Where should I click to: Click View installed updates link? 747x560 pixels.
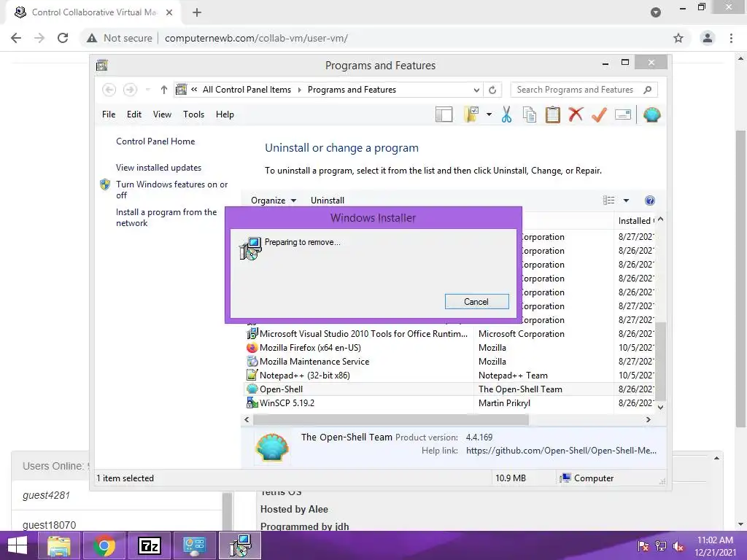[158, 168]
